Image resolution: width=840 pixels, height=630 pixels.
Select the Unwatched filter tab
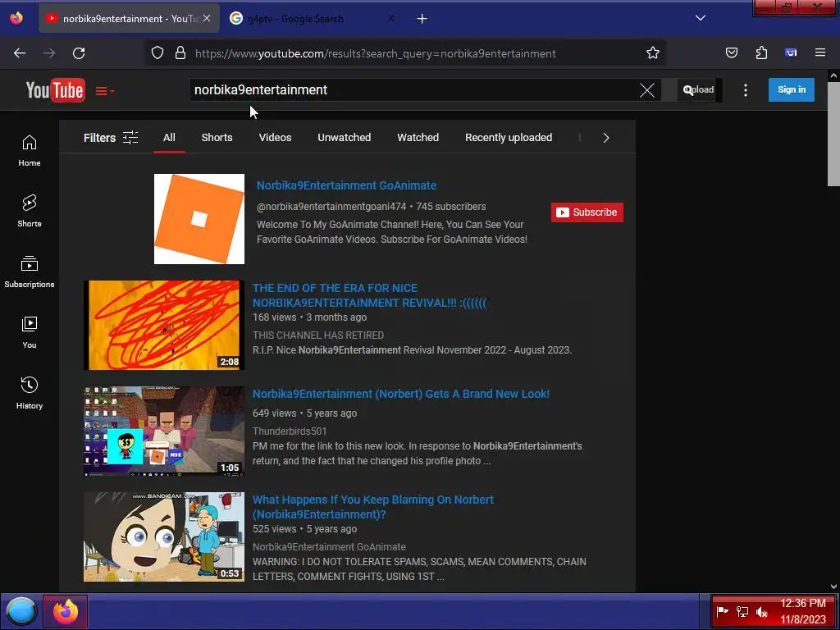click(x=344, y=138)
